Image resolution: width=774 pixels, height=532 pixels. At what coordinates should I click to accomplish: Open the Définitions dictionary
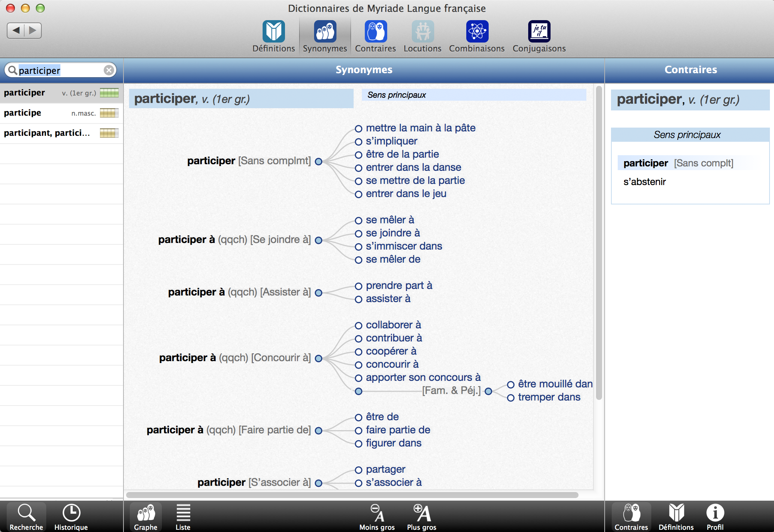click(273, 37)
